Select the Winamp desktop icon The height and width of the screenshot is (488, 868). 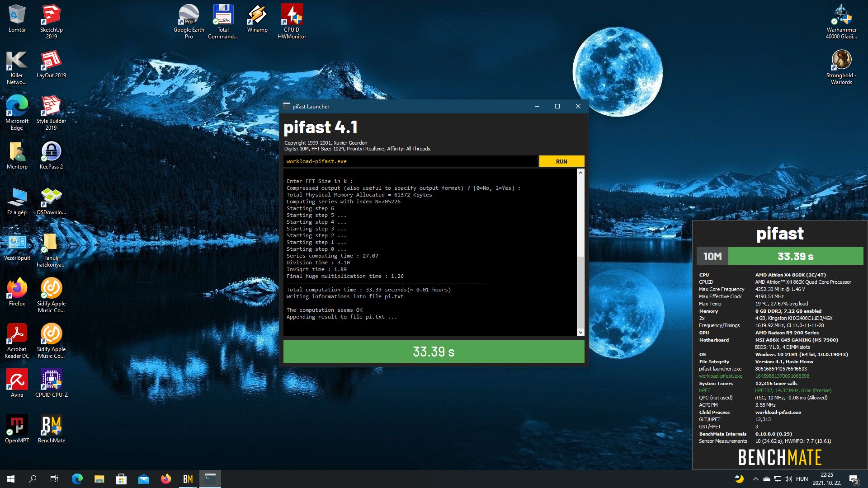pos(257,19)
